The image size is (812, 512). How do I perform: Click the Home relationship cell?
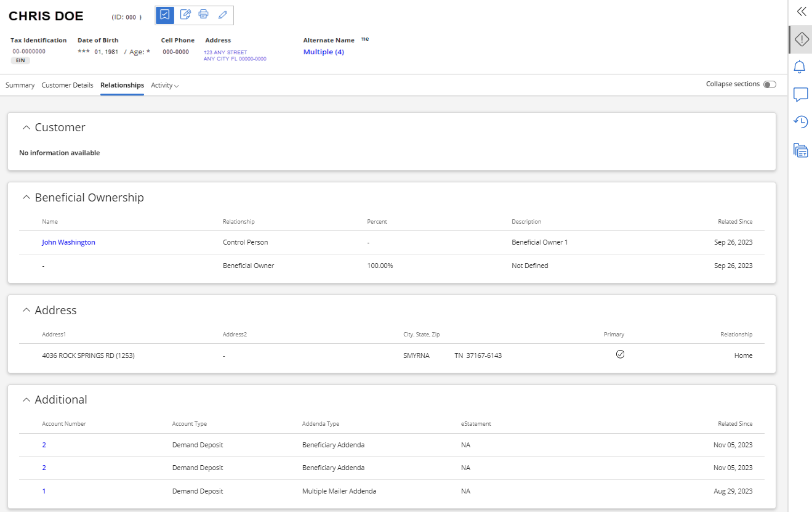pyautogui.click(x=743, y=356)
